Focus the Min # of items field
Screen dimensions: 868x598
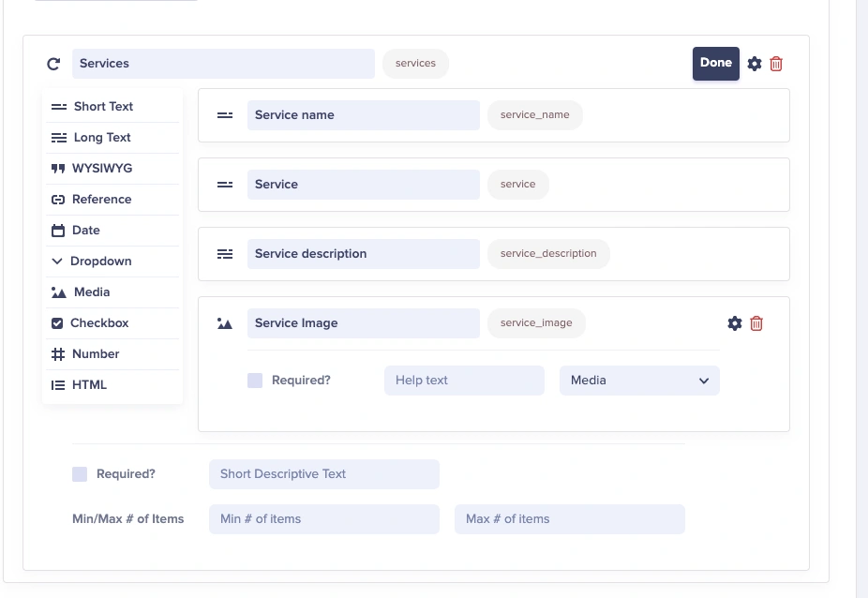(323, 519)
